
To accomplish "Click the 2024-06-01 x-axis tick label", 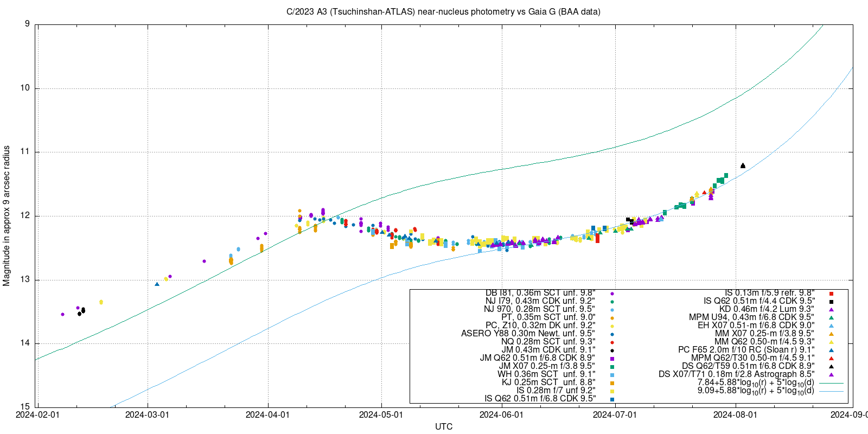I will [501, 415].
